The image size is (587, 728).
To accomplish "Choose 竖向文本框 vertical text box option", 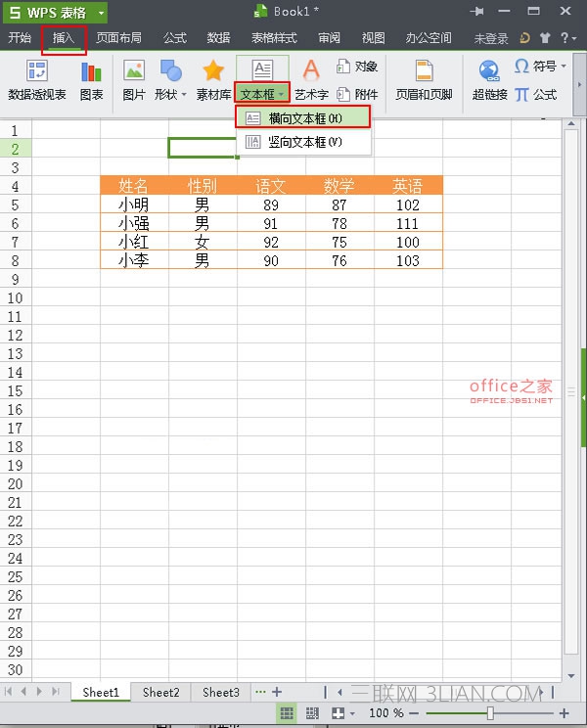I will [303, 142].
